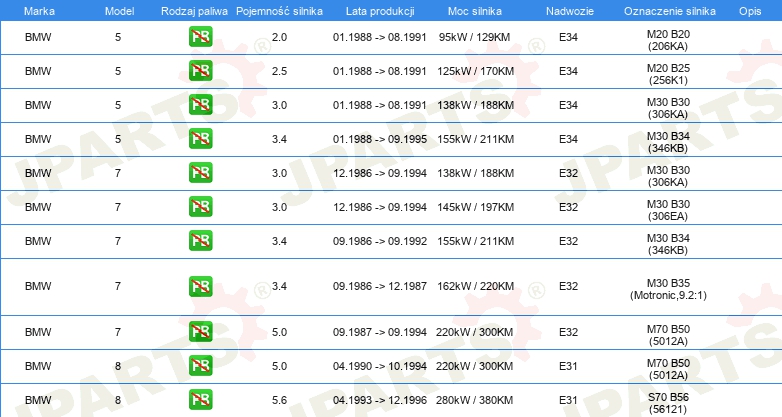Select the 125kW / 170KM power cell
Image resolution: width=782 pixels, height=417 pixels.
click(475, 71)
